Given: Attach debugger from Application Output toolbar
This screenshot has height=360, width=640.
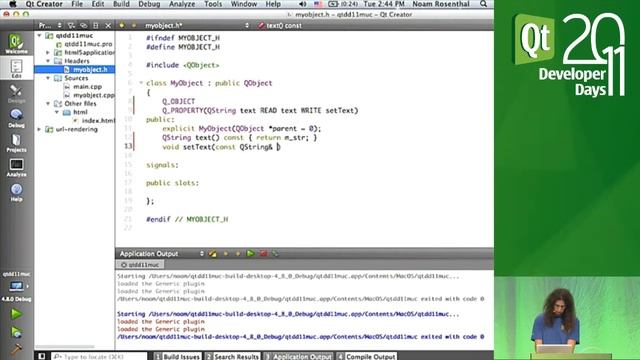Looking at the screenshot, I should pos(276,253).
